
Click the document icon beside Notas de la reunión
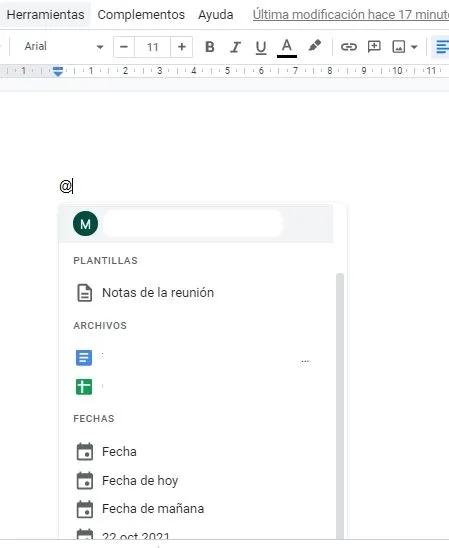coord(85,293)
